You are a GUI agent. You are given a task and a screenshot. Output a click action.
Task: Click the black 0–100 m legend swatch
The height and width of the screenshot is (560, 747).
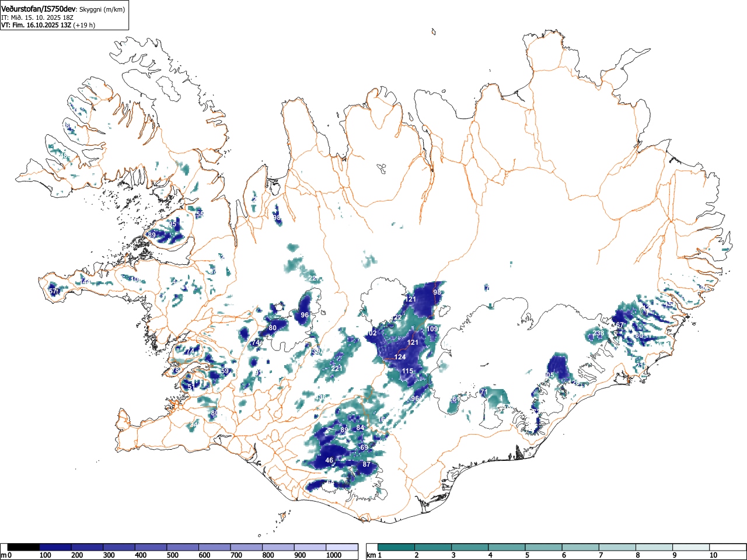click(x=23, y=547)
